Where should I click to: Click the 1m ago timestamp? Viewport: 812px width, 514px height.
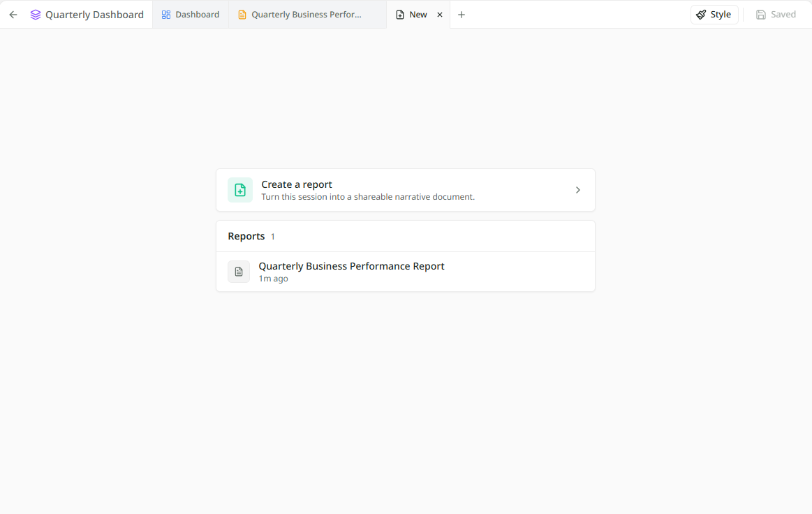(274, 279)
